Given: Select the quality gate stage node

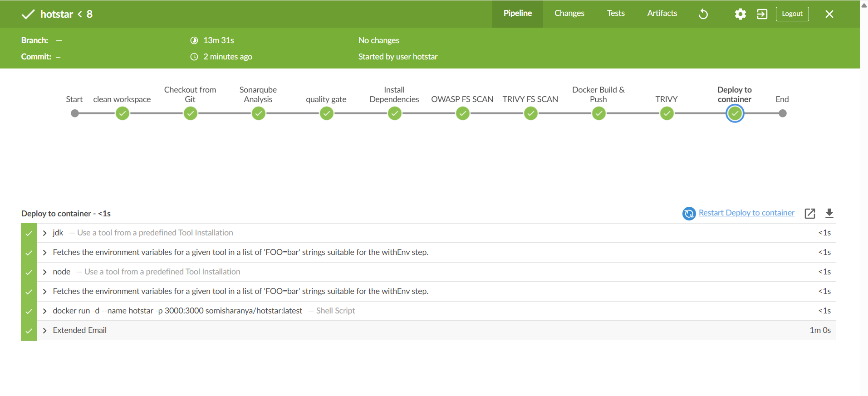Looking at the screenshot, I should (327, 113).
